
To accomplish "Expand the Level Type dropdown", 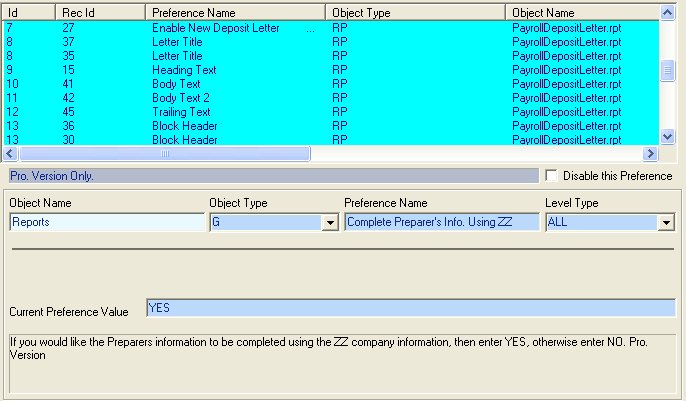I will (665, 223).
